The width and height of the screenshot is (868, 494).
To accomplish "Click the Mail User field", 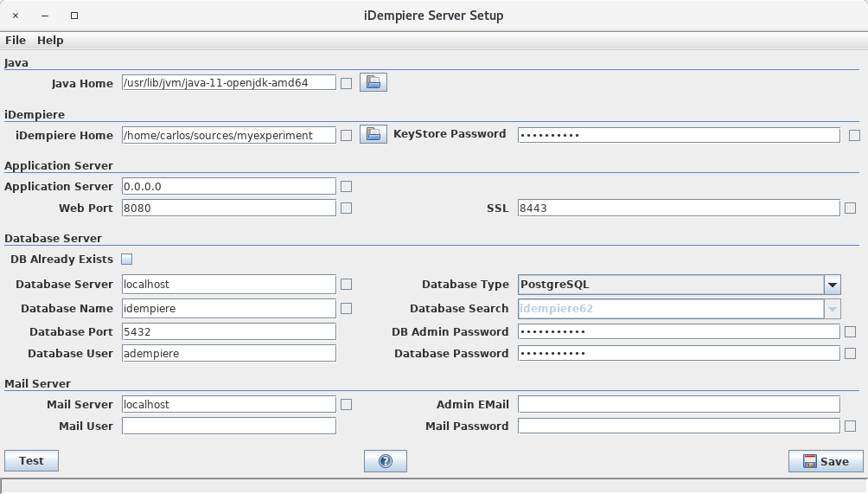I will 228,426.
